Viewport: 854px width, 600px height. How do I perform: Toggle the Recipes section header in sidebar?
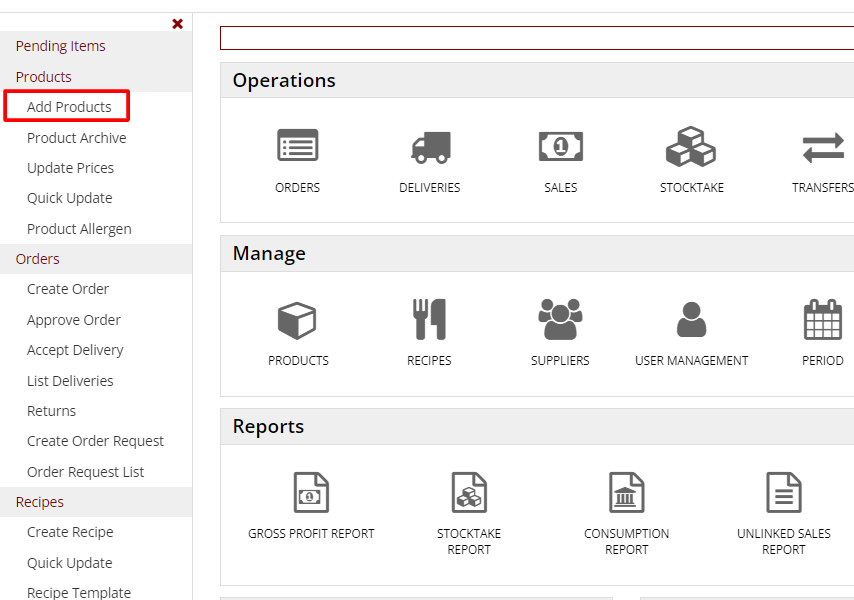point(40,502)
